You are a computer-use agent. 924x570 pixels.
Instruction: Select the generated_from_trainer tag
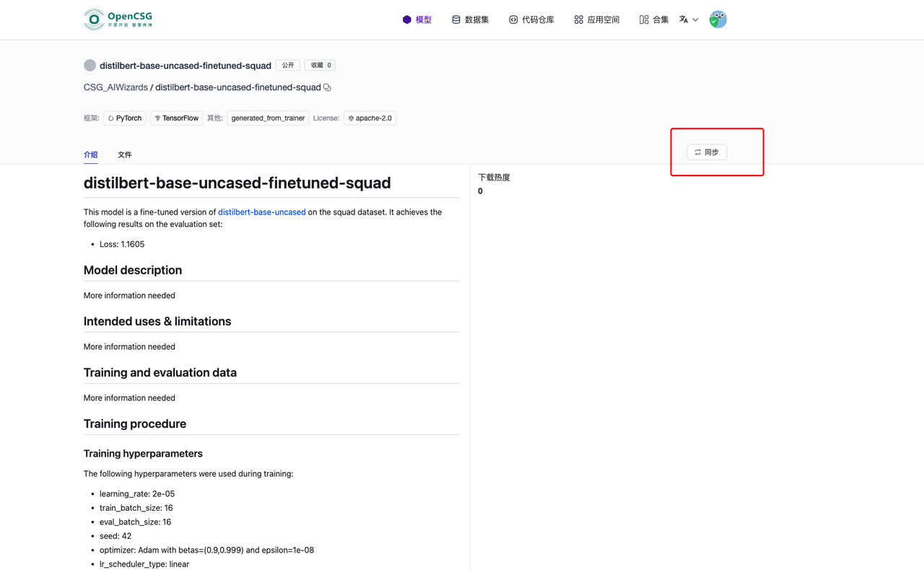(x=268, y=118)
